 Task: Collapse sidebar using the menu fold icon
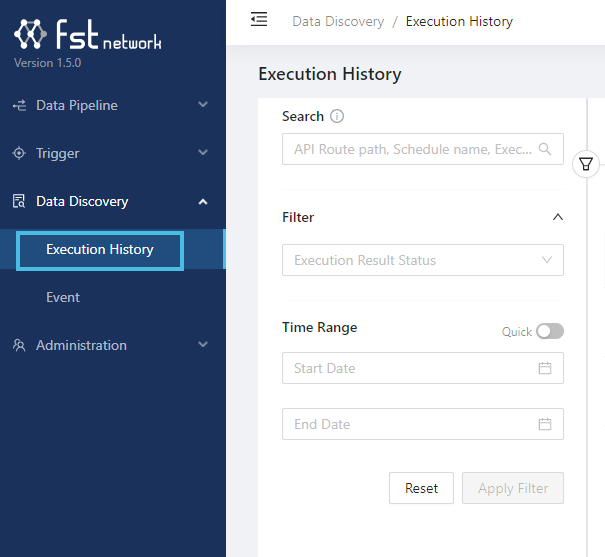click(x=259, y=20)
